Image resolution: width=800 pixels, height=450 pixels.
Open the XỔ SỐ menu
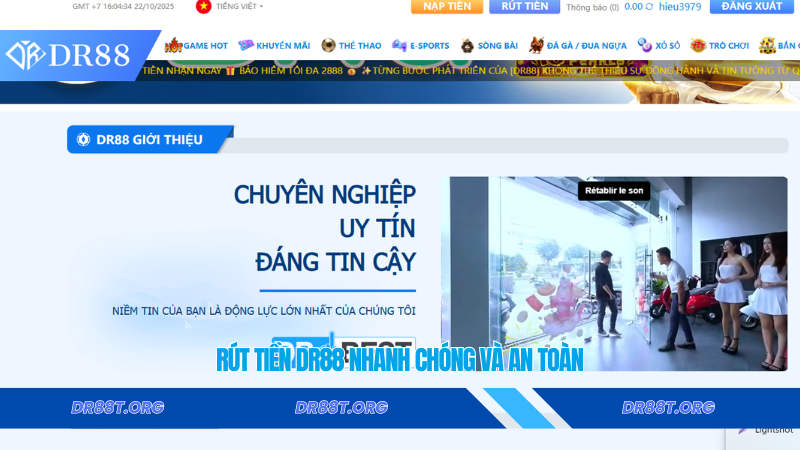[x=668, y=46]
